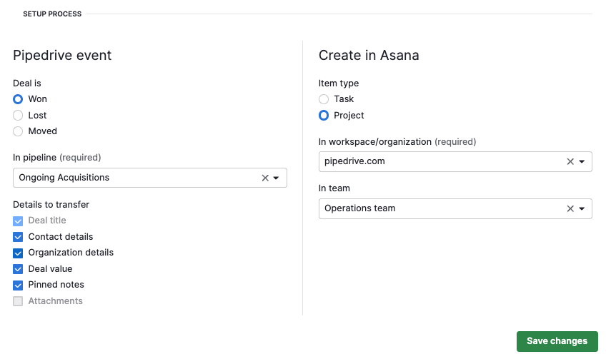
Task: Disable the Deal value checkbox
Action: tap(19, 269)
